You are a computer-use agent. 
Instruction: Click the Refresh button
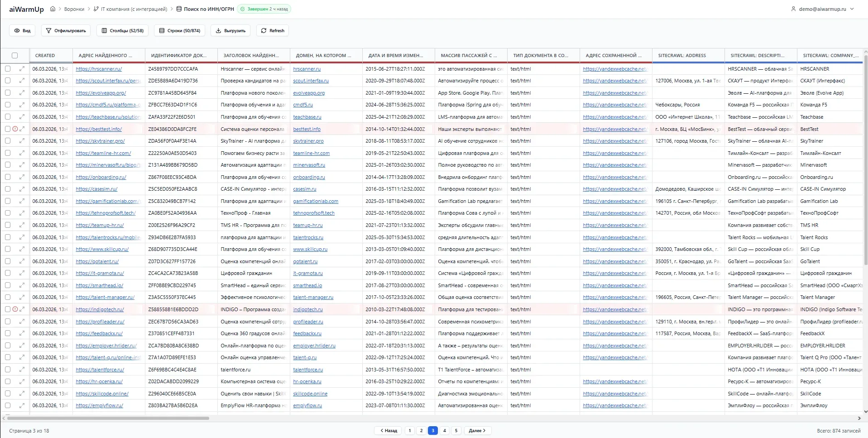tap(273, 31)
